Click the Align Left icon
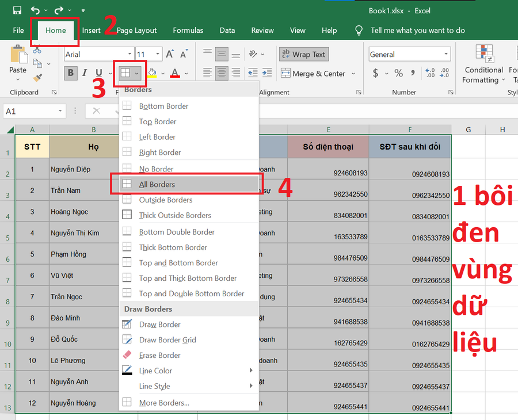 pyautogui.click(x=207, y=72)
